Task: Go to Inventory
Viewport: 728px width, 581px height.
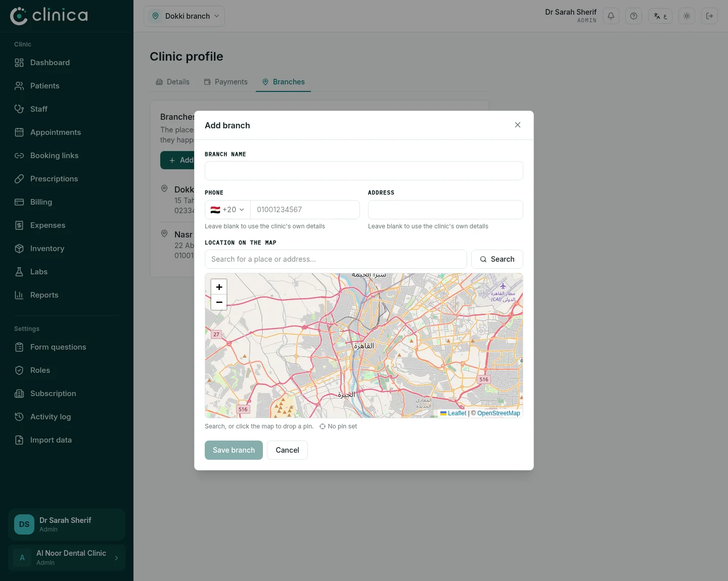Action: coord(67,249)
